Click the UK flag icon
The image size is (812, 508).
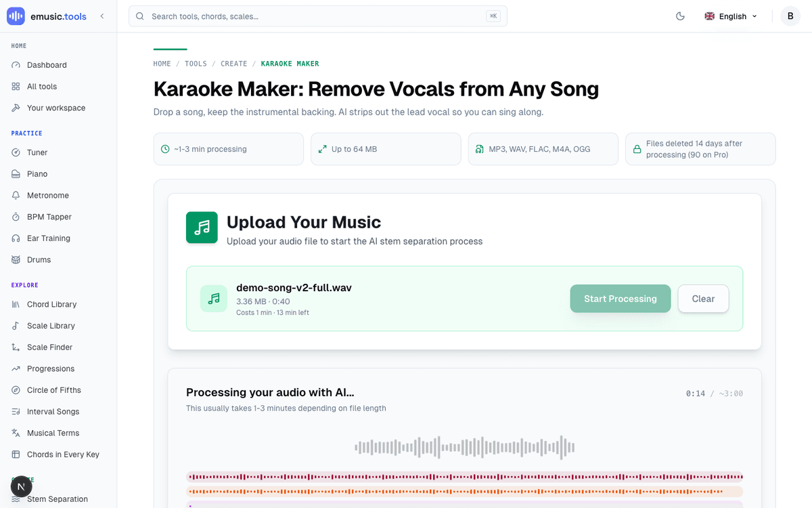[709, 16]
